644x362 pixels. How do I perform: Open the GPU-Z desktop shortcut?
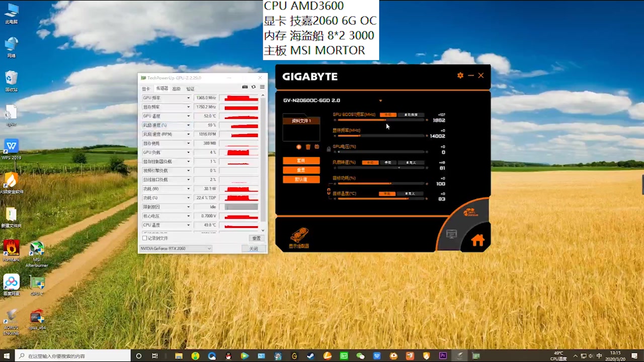point(37,286)
